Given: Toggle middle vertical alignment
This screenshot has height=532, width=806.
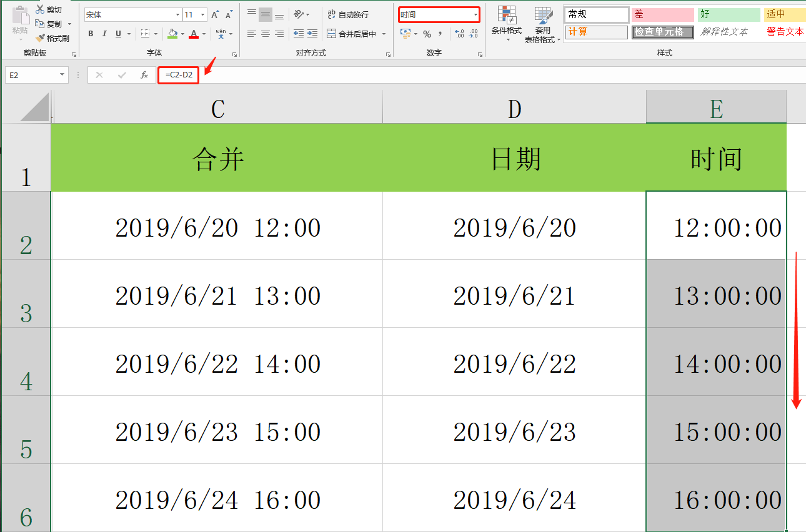Looking at the screenshot, I should pos(266,14).
